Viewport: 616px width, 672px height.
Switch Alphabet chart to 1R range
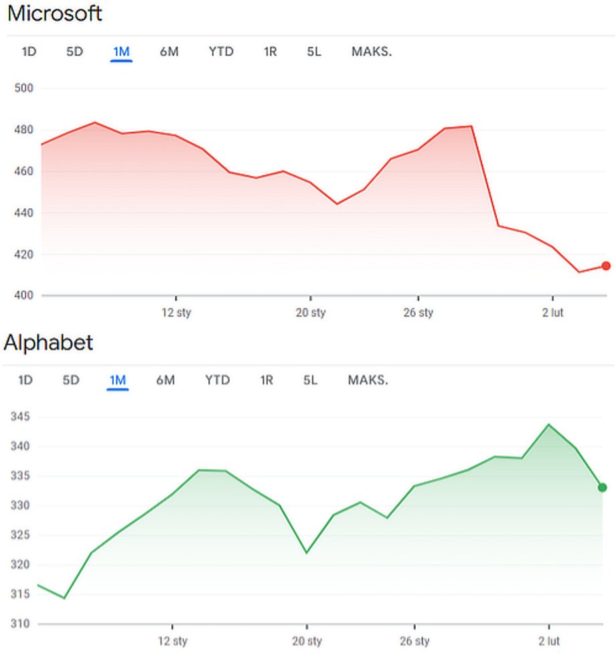266,380
